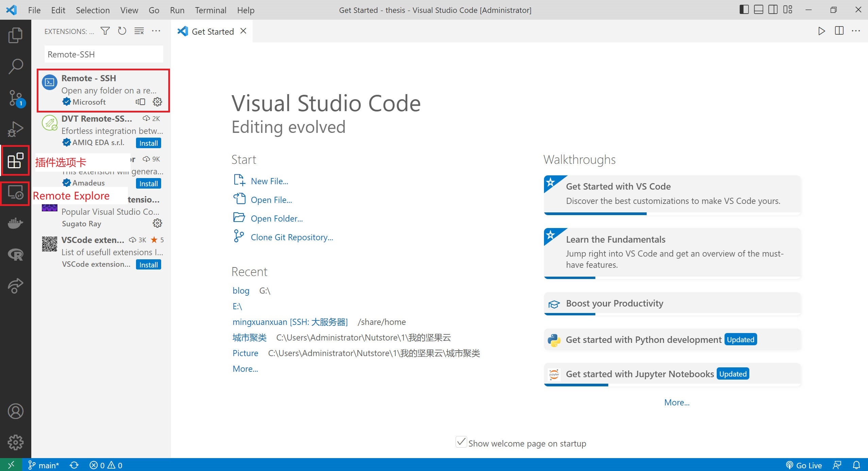Toggle the bottom panel visibility

[758, 10]
